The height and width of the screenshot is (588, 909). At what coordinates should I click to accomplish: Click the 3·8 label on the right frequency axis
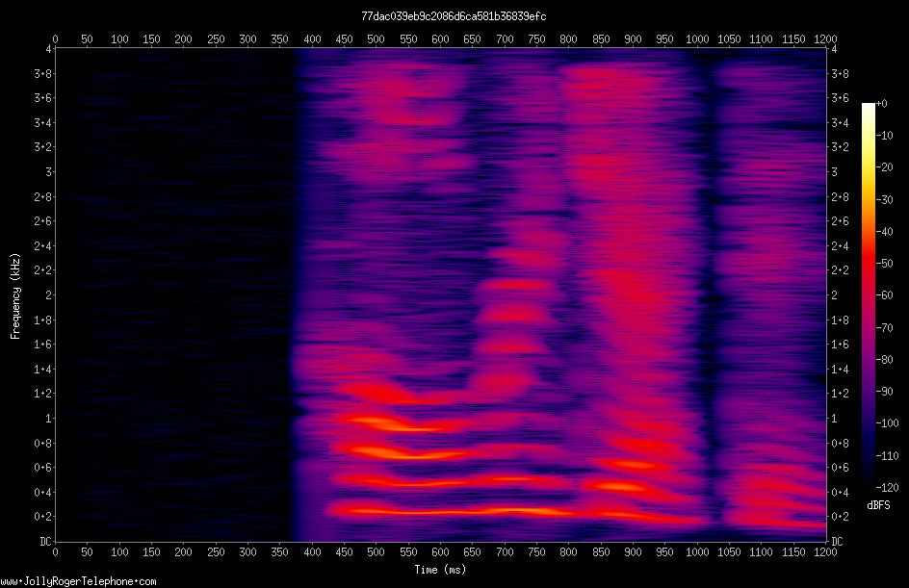click(840, 73)
